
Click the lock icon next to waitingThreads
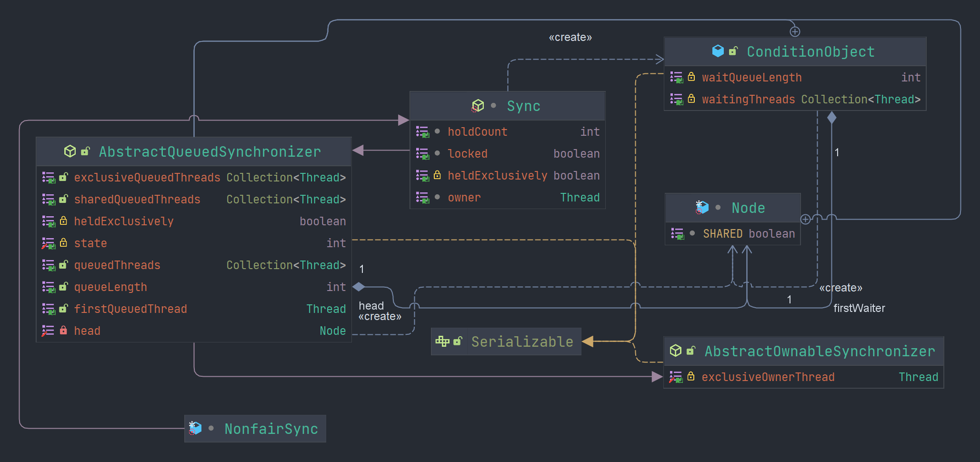pyautogui.click(x=691, y=99)
